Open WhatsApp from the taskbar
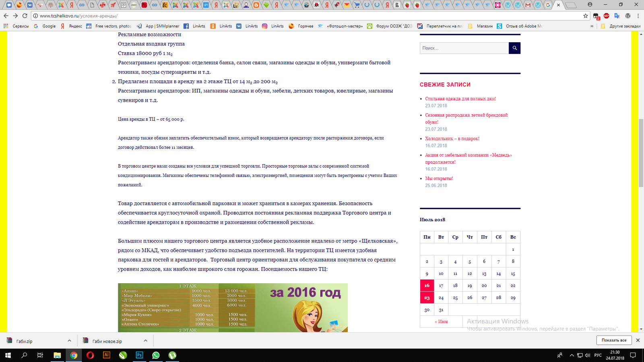Screen dimensions: 644x362 click(156, 355)
